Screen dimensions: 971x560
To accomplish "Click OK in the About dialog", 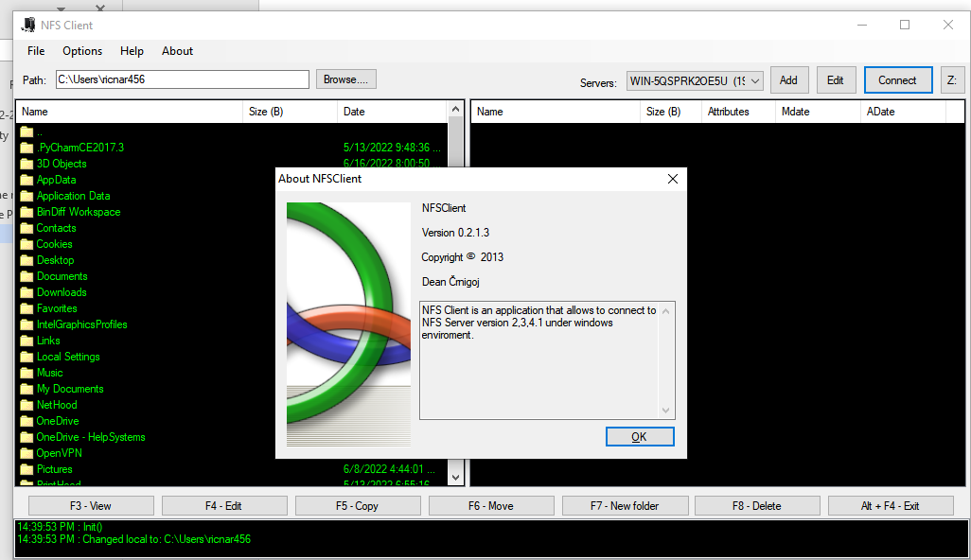I will click(x=640, y=437).
